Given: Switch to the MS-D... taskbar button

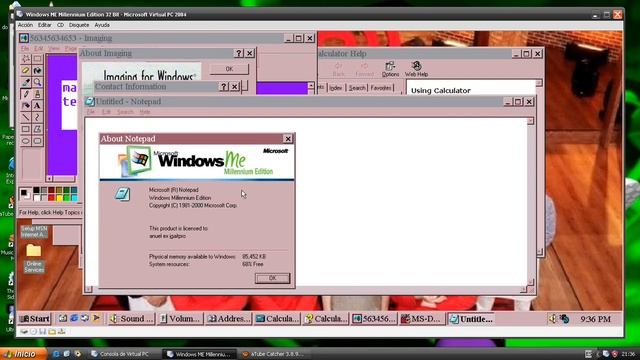Looking at the screenshot, I should coord(422,319).
